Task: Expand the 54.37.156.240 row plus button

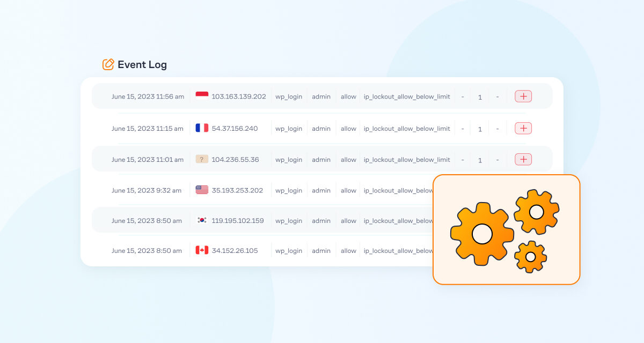Action: click(523, 128)
